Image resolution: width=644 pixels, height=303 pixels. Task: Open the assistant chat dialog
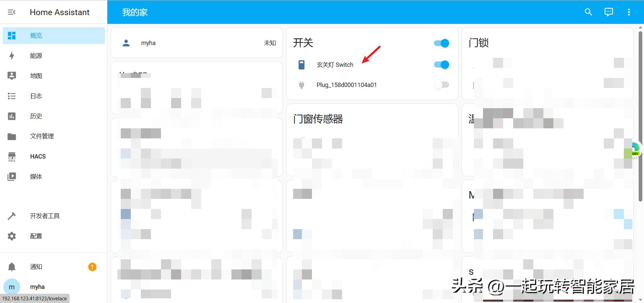pos(608,12)
